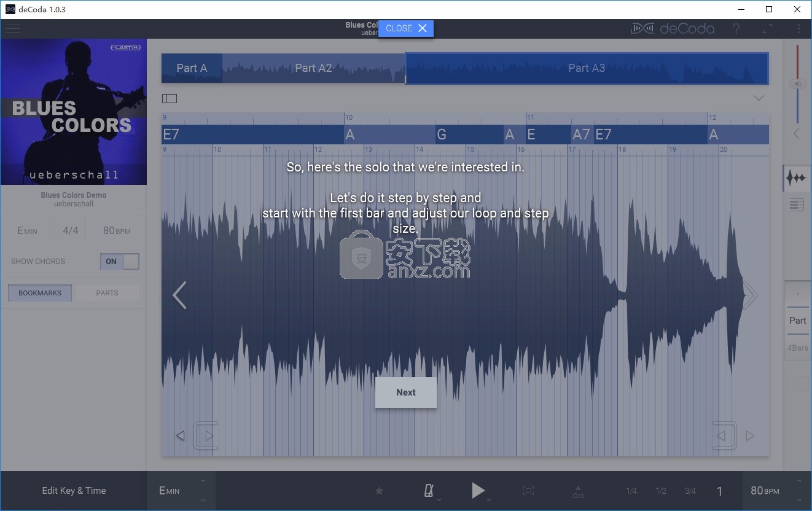Select the G chord marker
The width and height of the screenshot is (812, 511).
pyautogui.click(x=470, y=135)
